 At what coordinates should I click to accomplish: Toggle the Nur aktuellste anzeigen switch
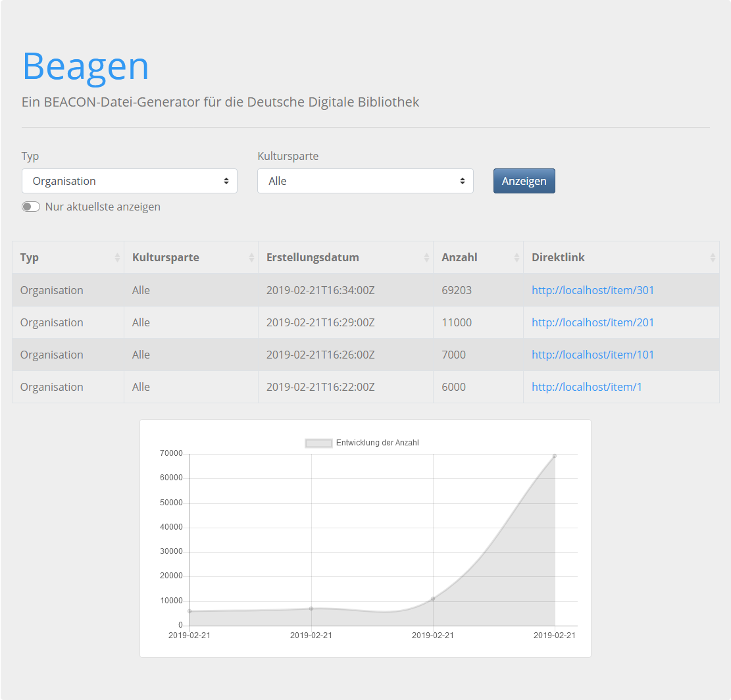click(31, 207)
